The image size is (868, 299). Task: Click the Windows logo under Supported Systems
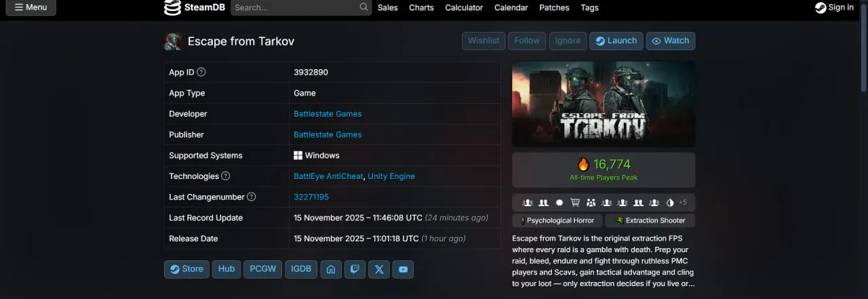(298, 156)
